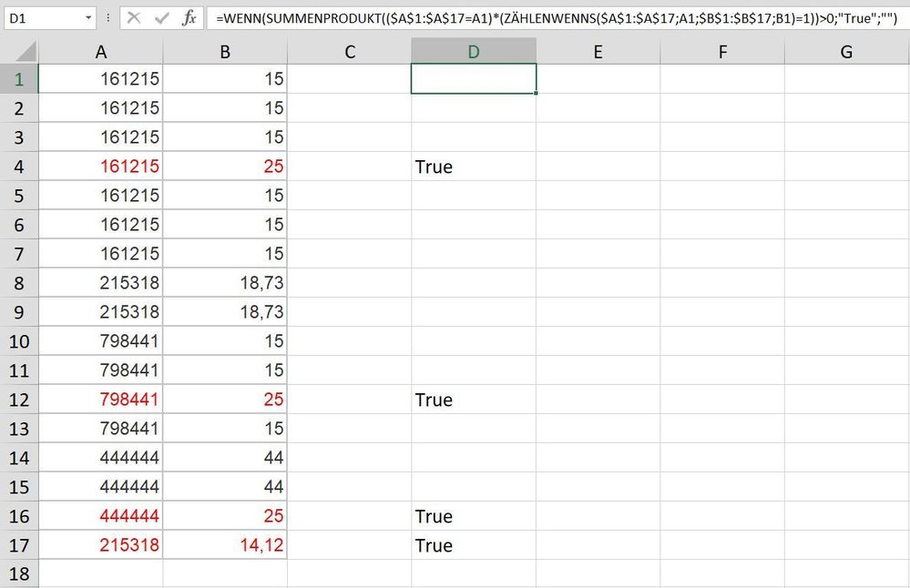Click red cell B17 with 14,12
The height and width of the screenshot is (588, 910).
click(225, 545)
